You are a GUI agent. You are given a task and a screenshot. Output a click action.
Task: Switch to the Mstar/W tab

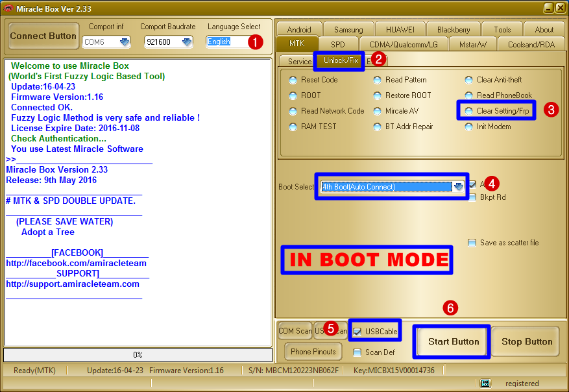(x=473, y=44)
